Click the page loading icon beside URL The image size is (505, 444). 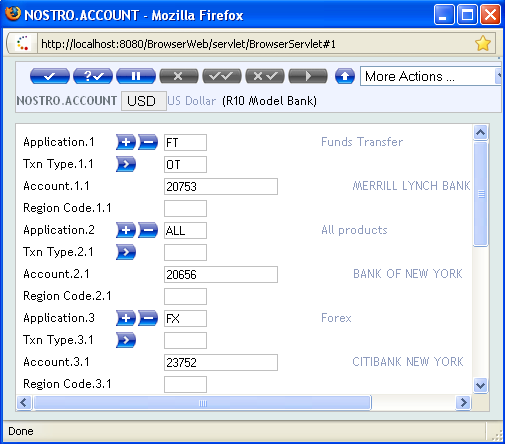[23, 43]
